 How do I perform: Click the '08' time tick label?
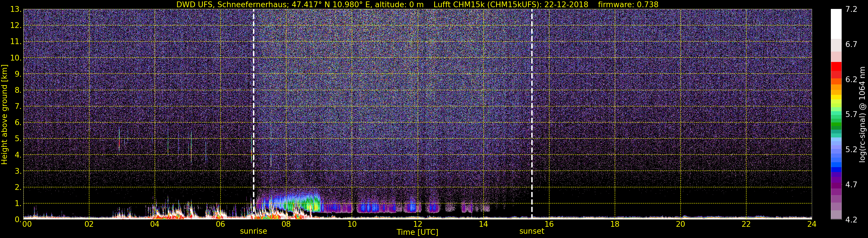click(x=286, y=224)
